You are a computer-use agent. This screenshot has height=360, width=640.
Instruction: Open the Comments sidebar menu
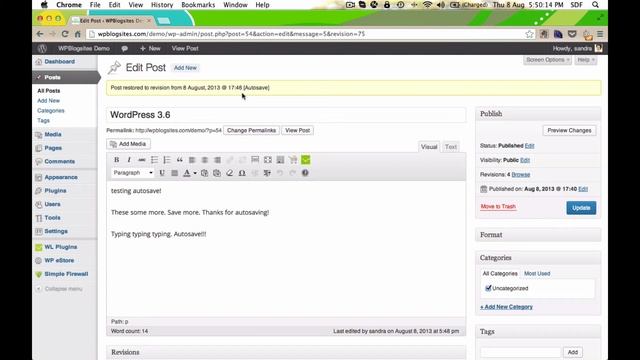tap(60, 162)
